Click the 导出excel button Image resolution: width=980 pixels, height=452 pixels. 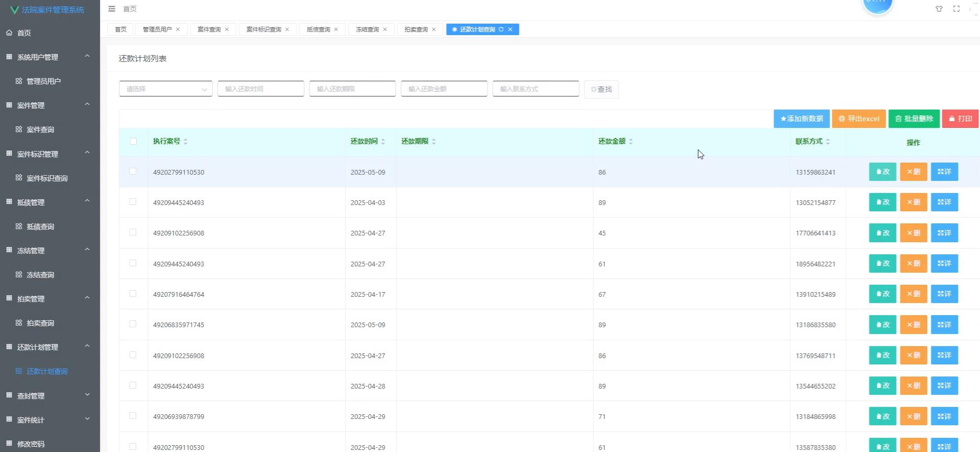coord(859,119)
